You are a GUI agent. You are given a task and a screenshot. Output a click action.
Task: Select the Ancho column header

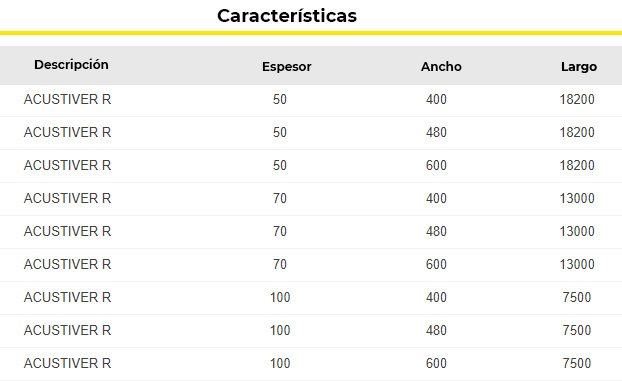441,67
